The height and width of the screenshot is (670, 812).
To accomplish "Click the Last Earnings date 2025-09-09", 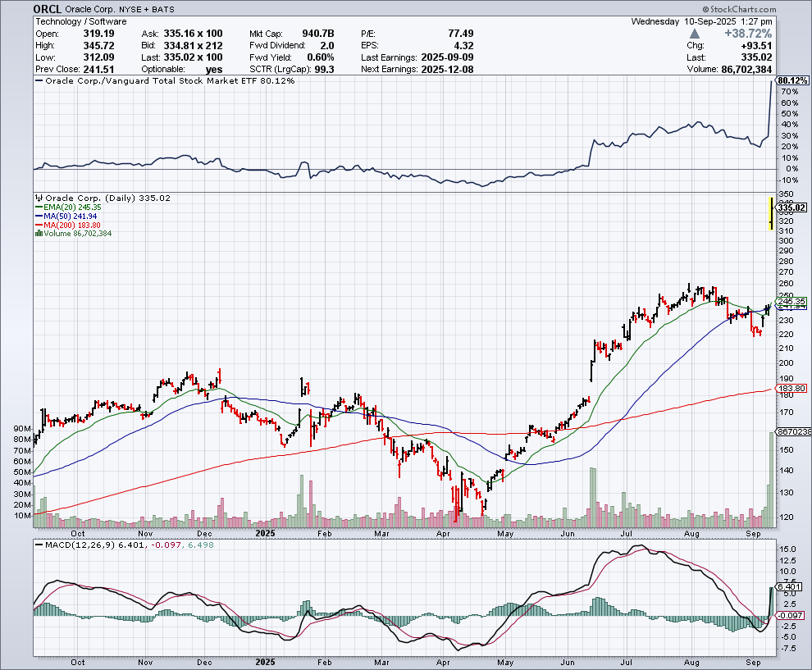I will (x=448, y=57).
